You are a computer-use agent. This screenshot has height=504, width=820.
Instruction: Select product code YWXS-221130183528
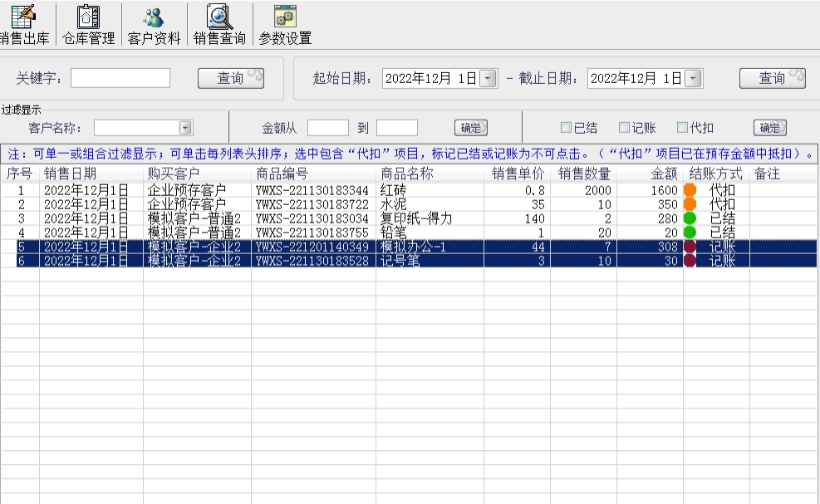[312, 261]
